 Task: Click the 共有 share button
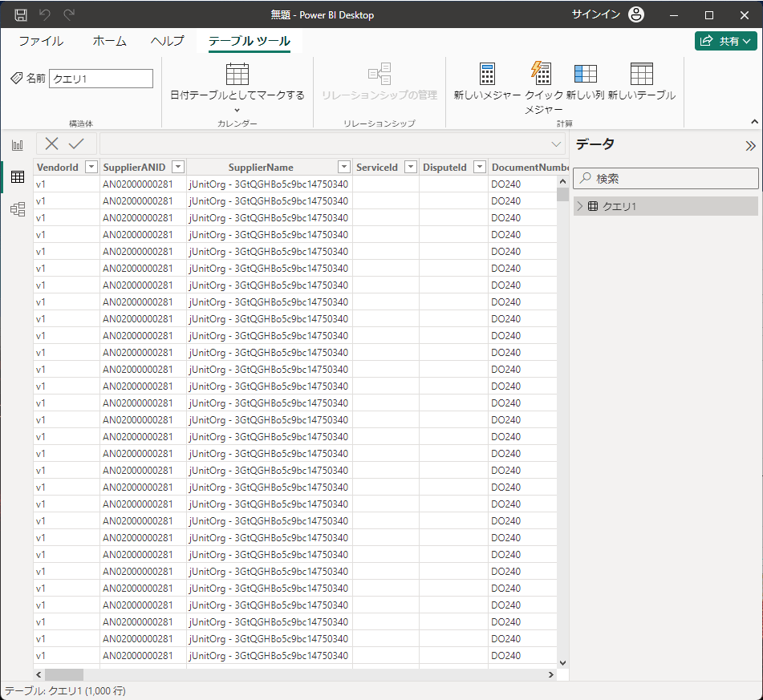725,41
